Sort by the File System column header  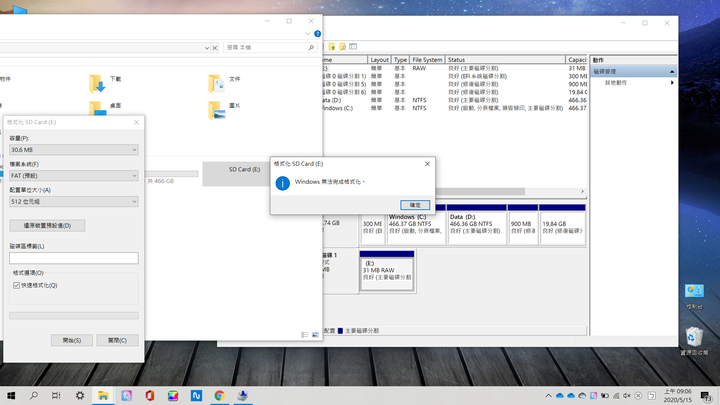(427, 60)
